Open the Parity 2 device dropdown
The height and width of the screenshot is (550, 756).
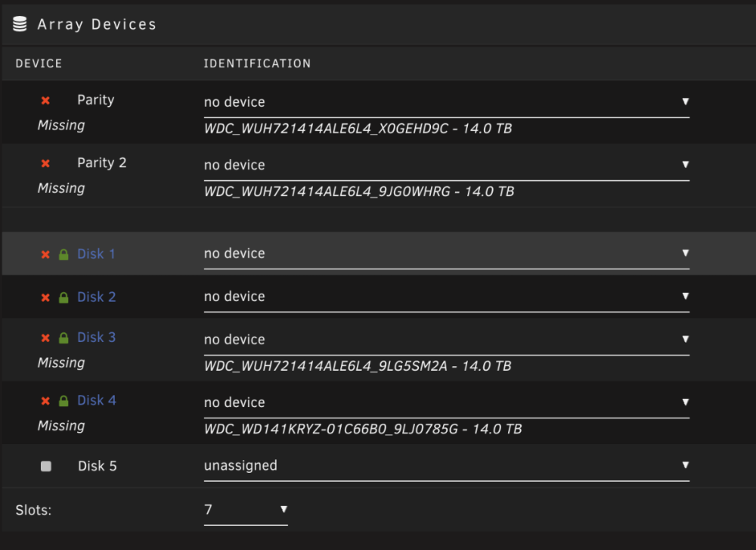tap(447, 166)
